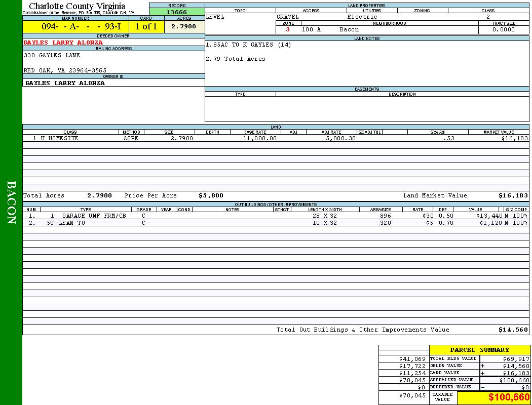Select the H HOMESITE land row
This screenshot has width=532, height=405.
point(56,138)
